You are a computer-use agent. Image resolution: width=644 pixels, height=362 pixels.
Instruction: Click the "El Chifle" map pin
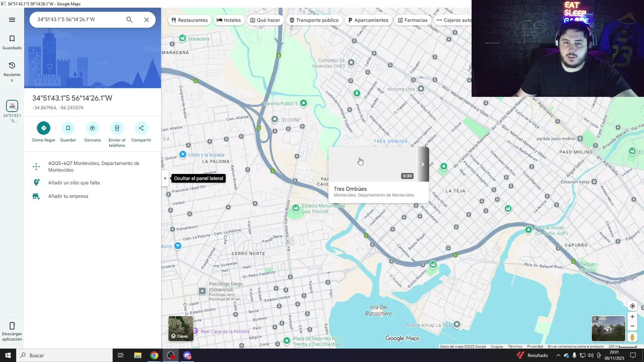(275, 119)
